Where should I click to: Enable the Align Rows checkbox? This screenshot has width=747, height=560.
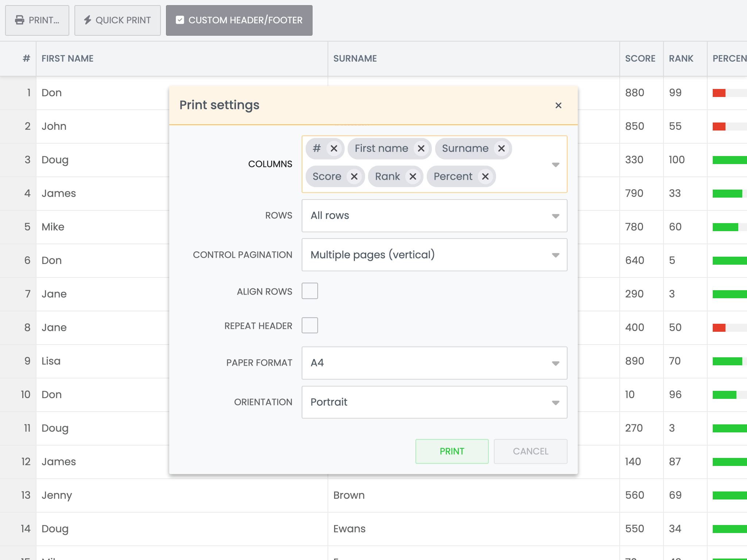point(310,291)
